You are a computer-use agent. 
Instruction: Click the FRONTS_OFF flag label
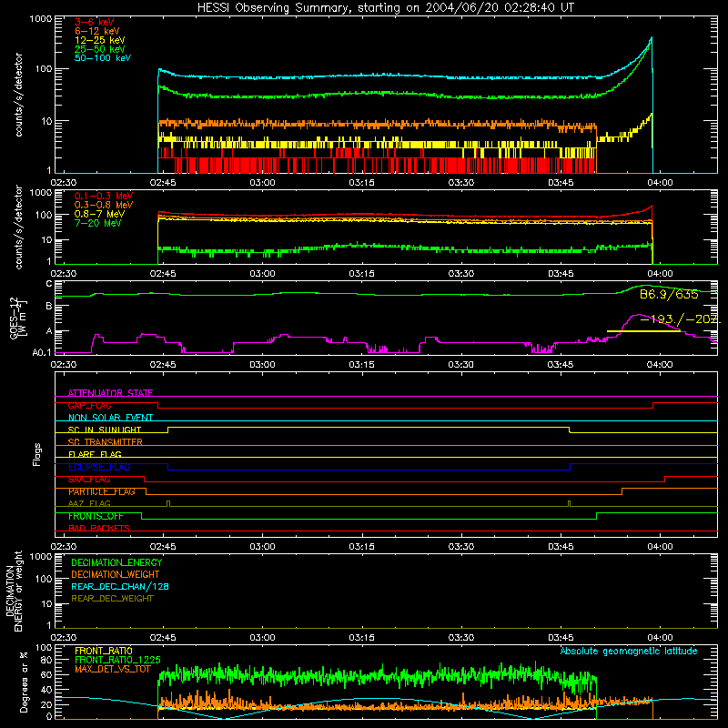(96, 516)
